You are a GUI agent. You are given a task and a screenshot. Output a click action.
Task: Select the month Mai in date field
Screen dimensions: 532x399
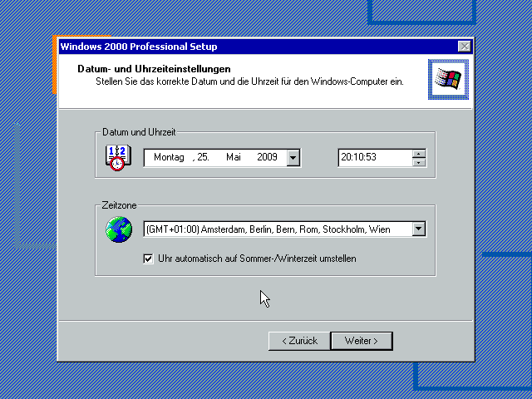[x=234, y=157]
